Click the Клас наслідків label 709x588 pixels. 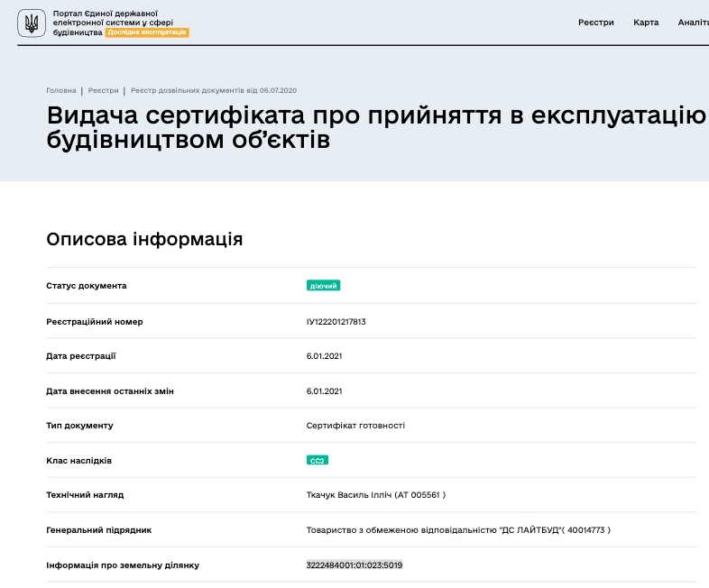(78, 461)
